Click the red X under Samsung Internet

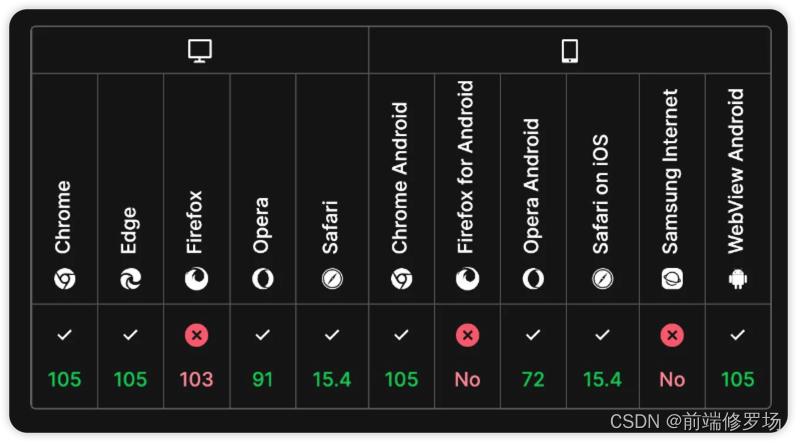[x=672, y=336]
